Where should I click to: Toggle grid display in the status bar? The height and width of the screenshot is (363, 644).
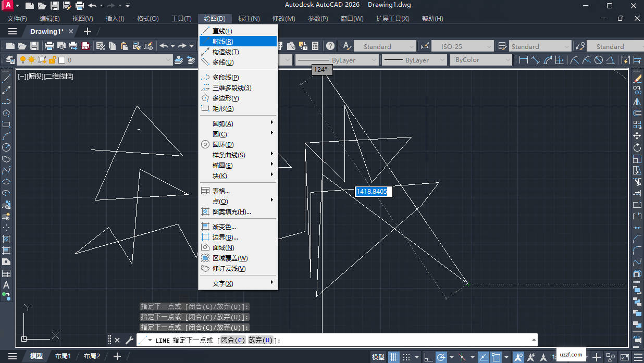pos(393,357)
